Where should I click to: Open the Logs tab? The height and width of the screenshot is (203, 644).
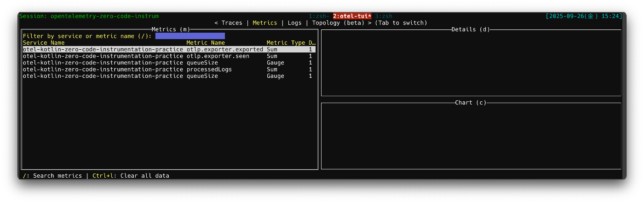(295, 23)
